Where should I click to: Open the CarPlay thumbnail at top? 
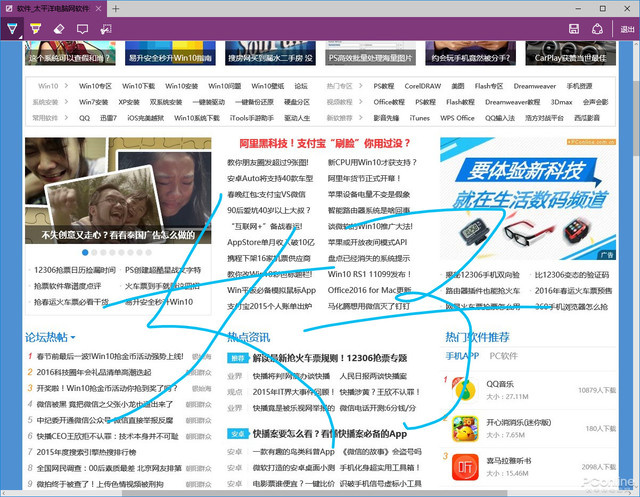(x=571, y=53)
